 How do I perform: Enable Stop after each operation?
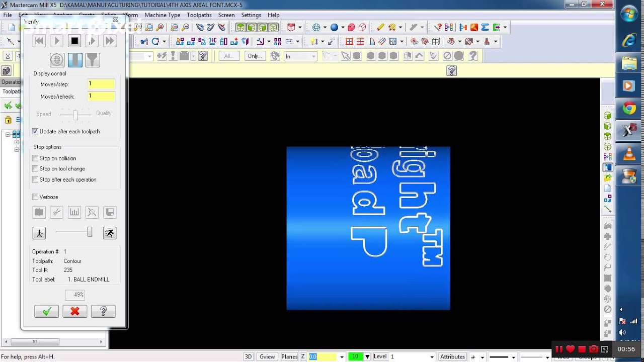[35, 179]
